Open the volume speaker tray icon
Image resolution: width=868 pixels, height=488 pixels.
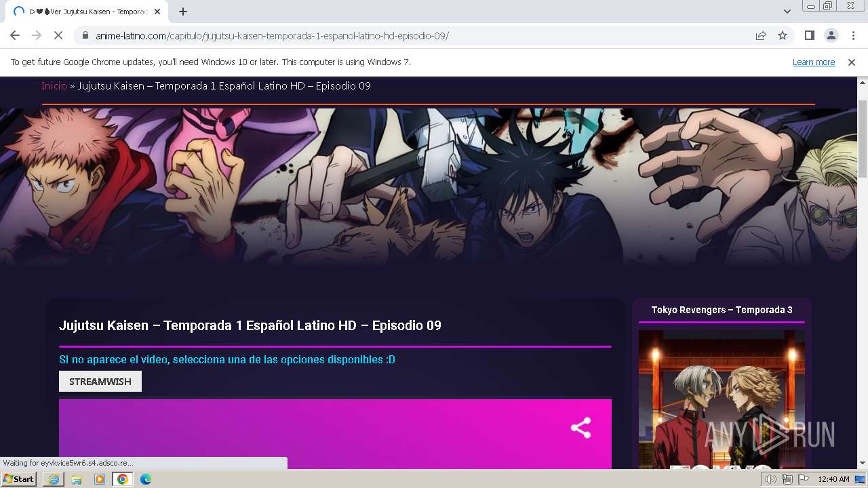point(771,479)
